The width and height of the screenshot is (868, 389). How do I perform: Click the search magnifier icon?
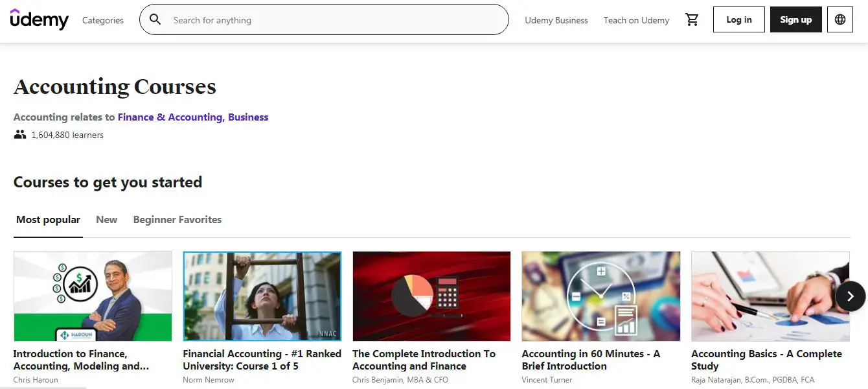(155, 20)
